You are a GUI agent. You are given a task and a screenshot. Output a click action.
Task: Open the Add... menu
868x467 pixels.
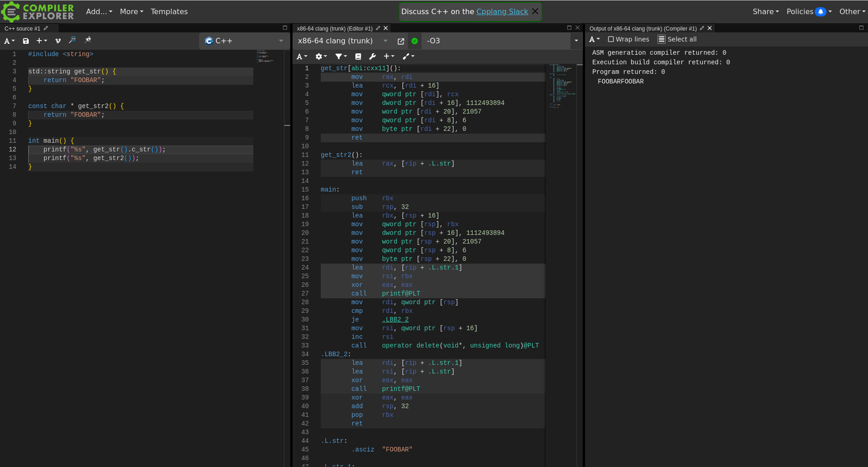[99, 12]
